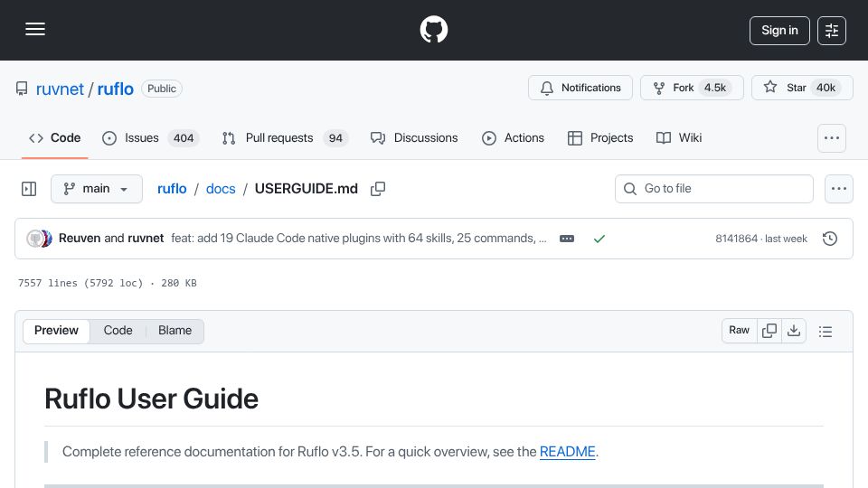This screenshot has width=868, height=488.
Task: Open the Discussions tab
Action: (x=414, y=137)
